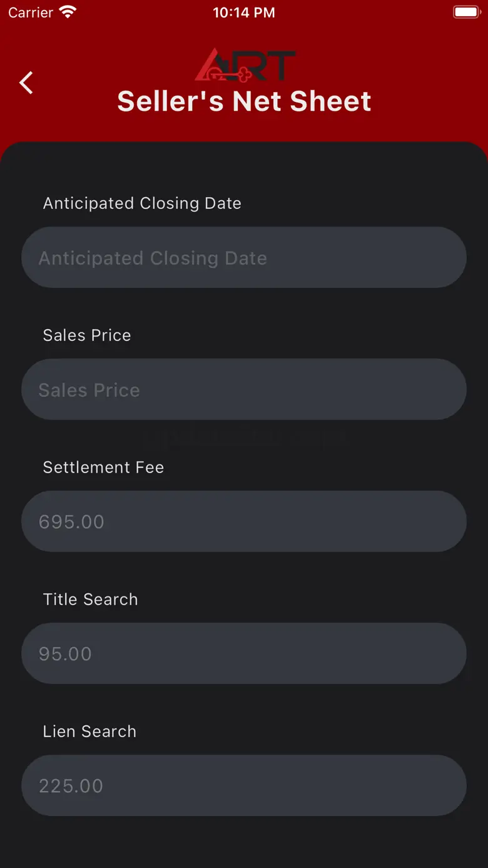The height and width of the screenshot is (868, 488).
Task: Edit the Settlement Fee field showing 695.00
Action: [244, 521]
